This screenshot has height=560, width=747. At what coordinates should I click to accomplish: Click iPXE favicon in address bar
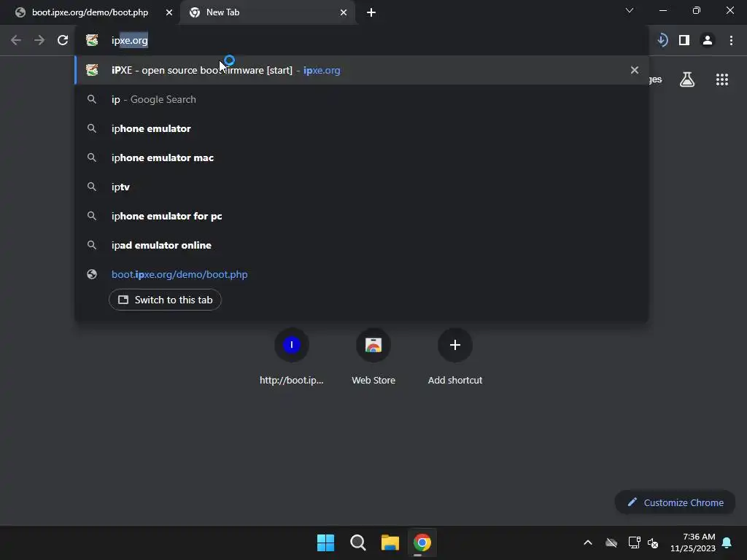pos(92,41)
